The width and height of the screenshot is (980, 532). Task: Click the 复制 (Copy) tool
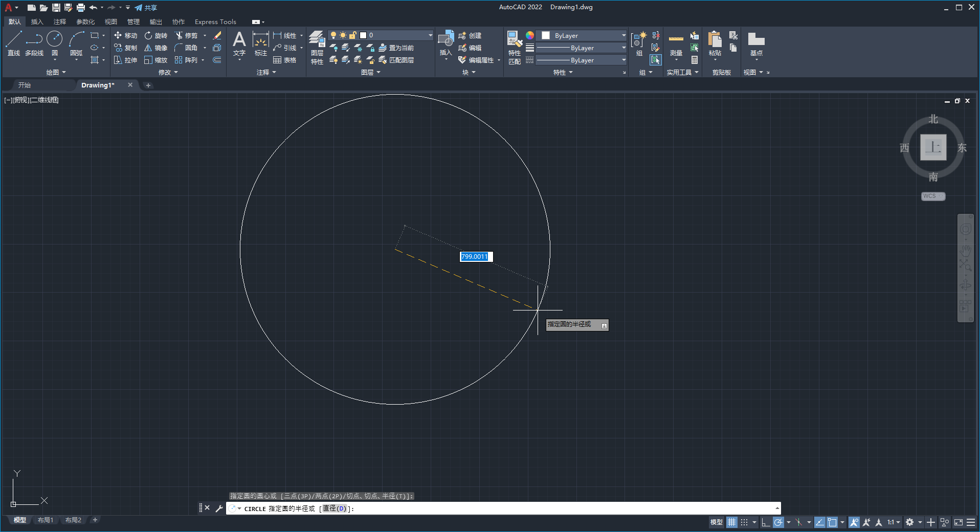[126, 48]
